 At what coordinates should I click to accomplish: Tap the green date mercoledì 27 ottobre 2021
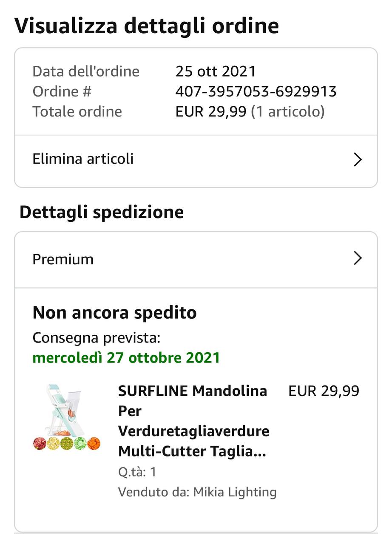coord(126,358)
